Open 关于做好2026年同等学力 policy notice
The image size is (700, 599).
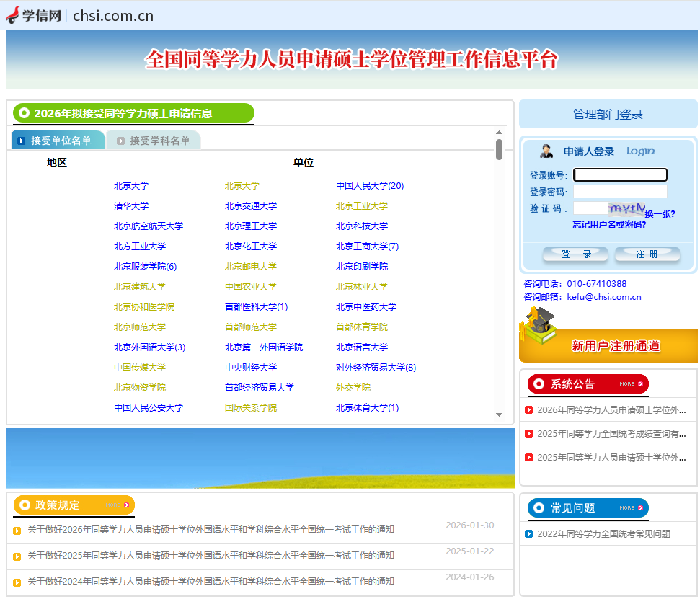point(211,529)
